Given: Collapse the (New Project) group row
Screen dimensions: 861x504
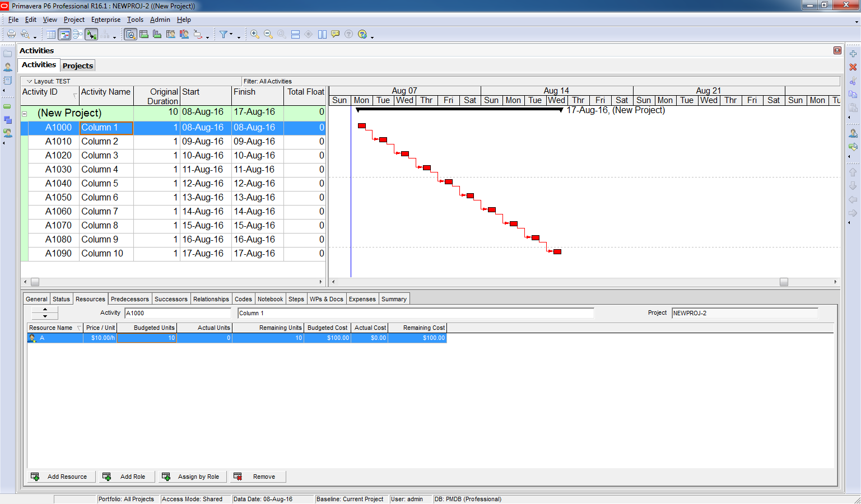Looking at the screenshot, I should (x=25, y=113).
